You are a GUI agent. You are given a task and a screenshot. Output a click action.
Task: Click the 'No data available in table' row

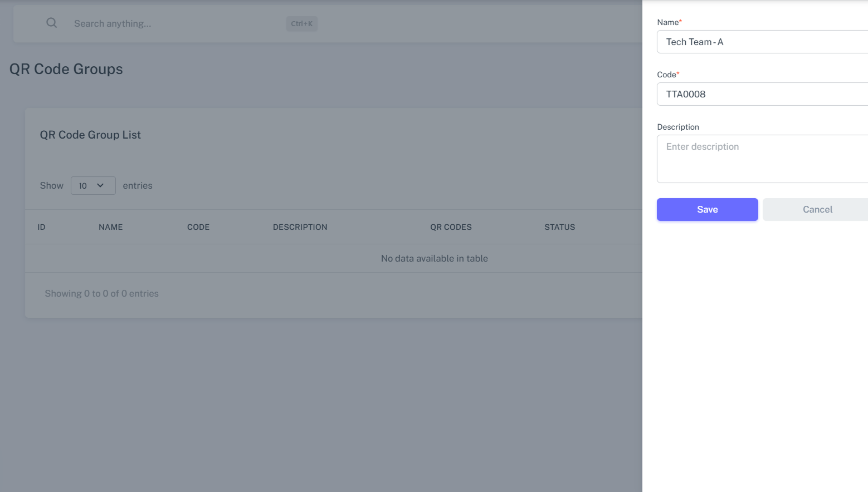click(x=434, y=258)
